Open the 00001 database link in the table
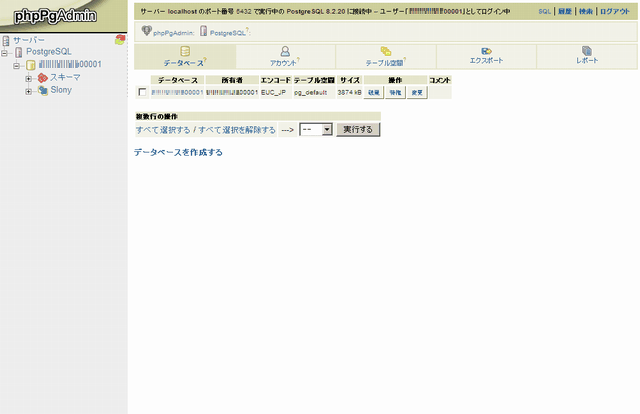 tap(177, 93)
